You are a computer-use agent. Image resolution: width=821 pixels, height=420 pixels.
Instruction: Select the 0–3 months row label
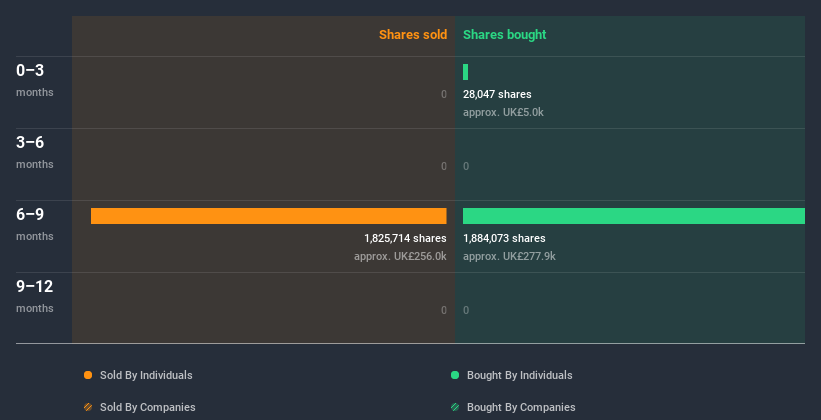[35, 80]
